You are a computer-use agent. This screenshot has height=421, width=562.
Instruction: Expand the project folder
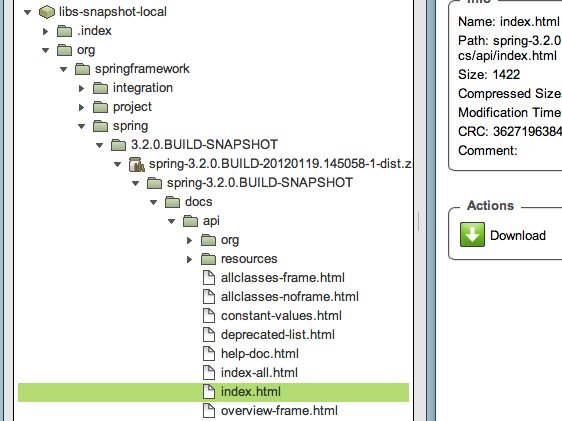click(81, 107)
